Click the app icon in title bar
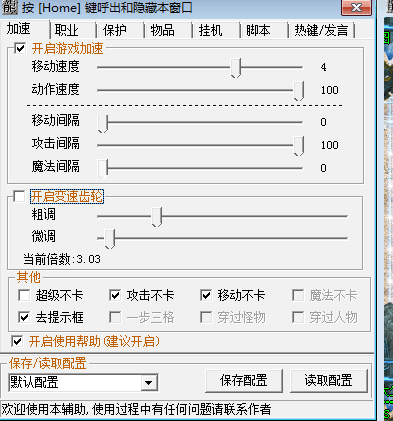This screenshot has height=421, width=393. (10, 7)
